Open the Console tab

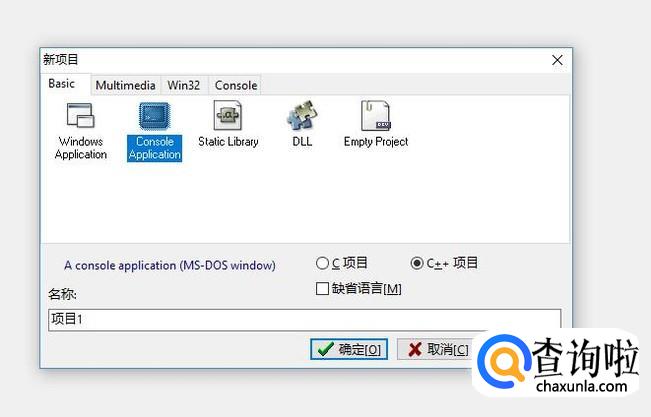(236, 86)
